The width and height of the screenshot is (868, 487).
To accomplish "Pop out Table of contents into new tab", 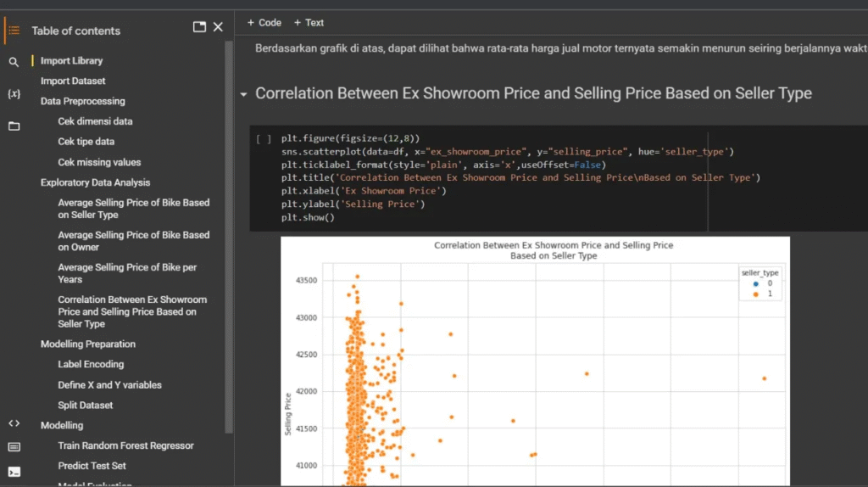I will [199, 27].
